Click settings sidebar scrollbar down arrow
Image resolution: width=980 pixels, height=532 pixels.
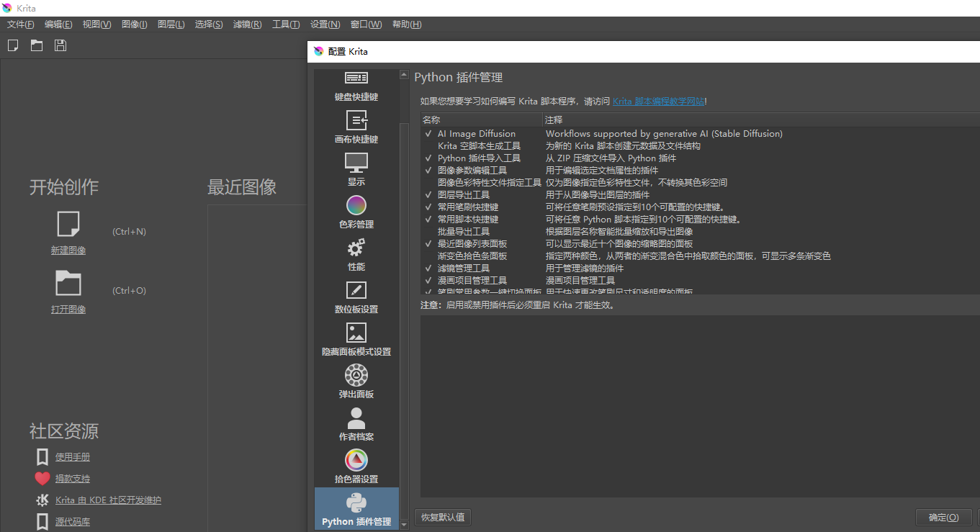coord(404,525)
